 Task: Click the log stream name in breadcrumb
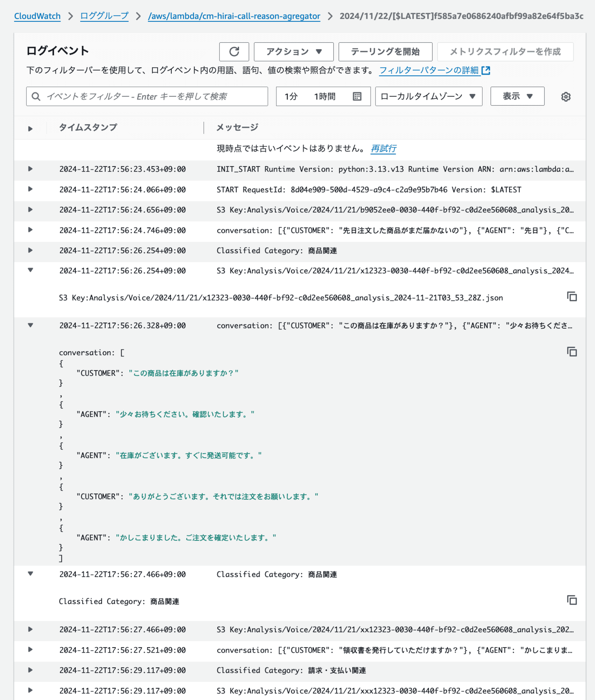pyautogui.click(x=461, y=16)
